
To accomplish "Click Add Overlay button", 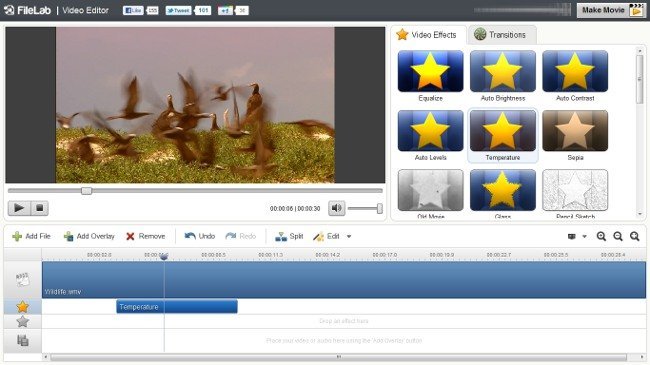I will point(89,236).
